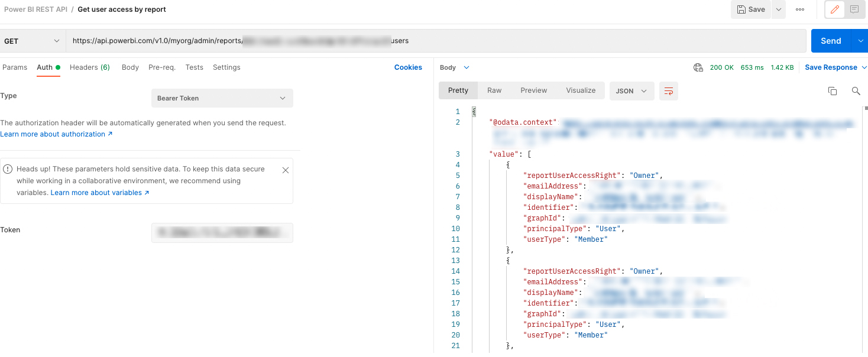
Task: Click the Token input field
Action: [x=222, y=233]
